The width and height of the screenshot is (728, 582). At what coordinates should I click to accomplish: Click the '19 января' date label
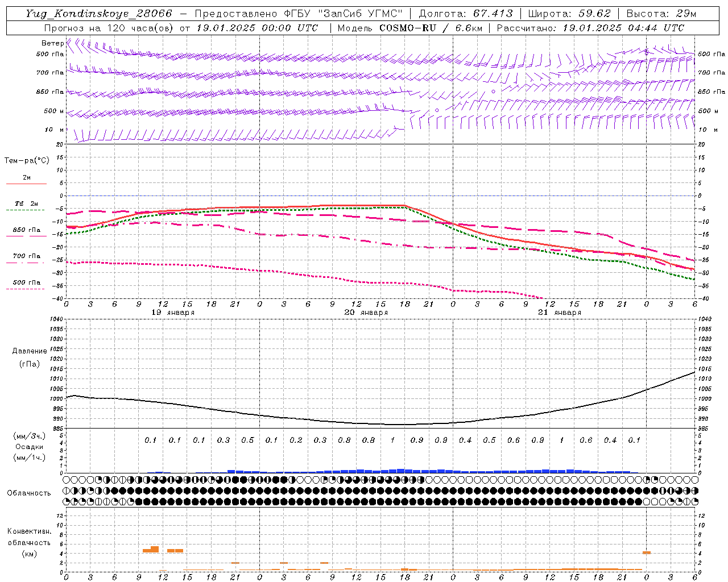point(173,313)
